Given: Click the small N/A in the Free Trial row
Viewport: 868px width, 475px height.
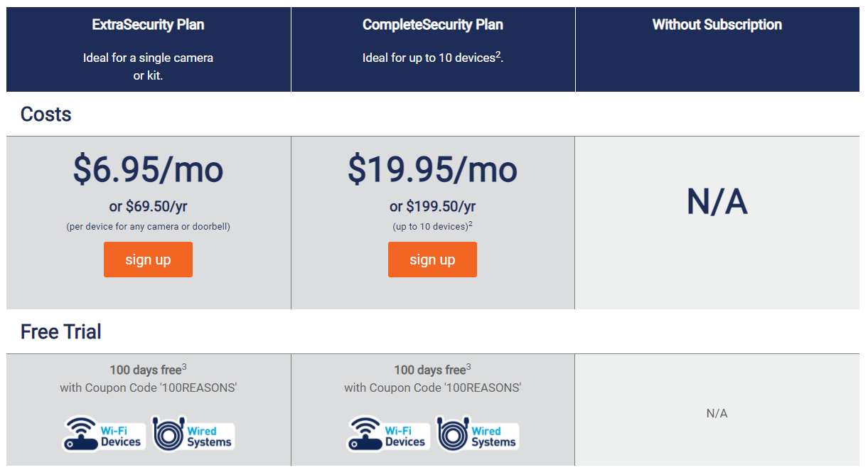Looking at the screenshot, I should click(717, 413).
